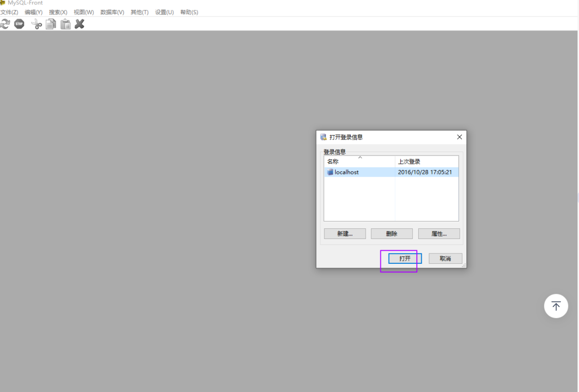Click the STOP toolbar icon
Image resolution: width=579 pixels, height=392 pixels.
click(19, 24)
